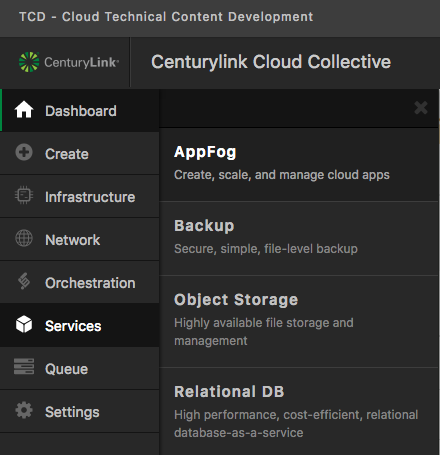Click the Services cube icon

pyautogui.click(x=24, y=324)
